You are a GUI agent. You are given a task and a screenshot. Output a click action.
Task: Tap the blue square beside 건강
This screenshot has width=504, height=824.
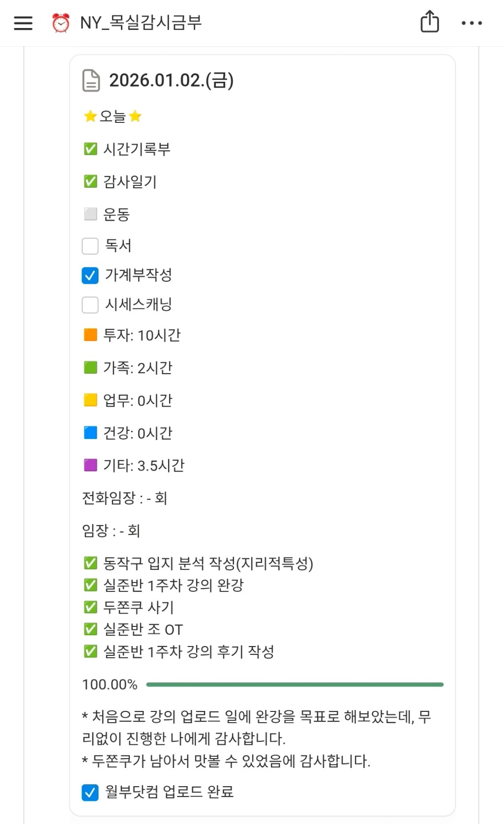point(90,433)
